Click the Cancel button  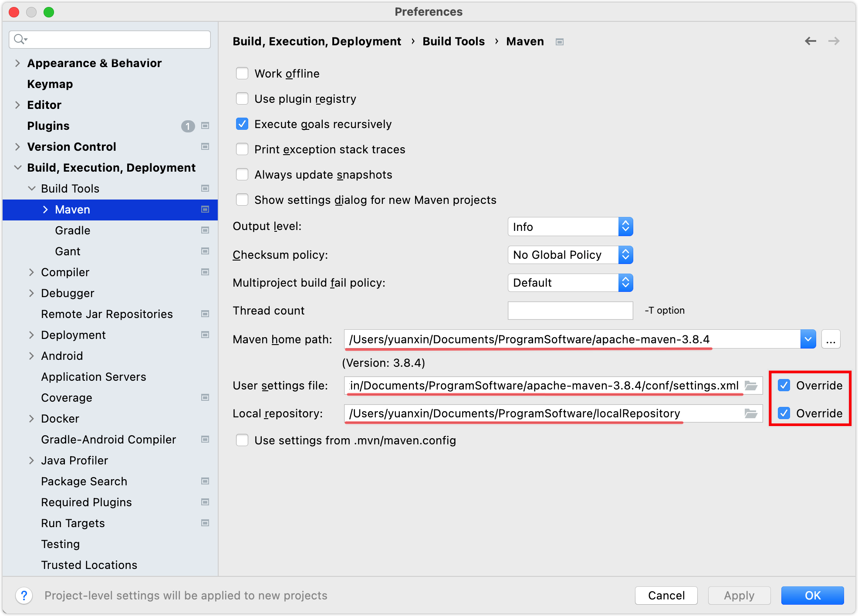tap(666, 595)
